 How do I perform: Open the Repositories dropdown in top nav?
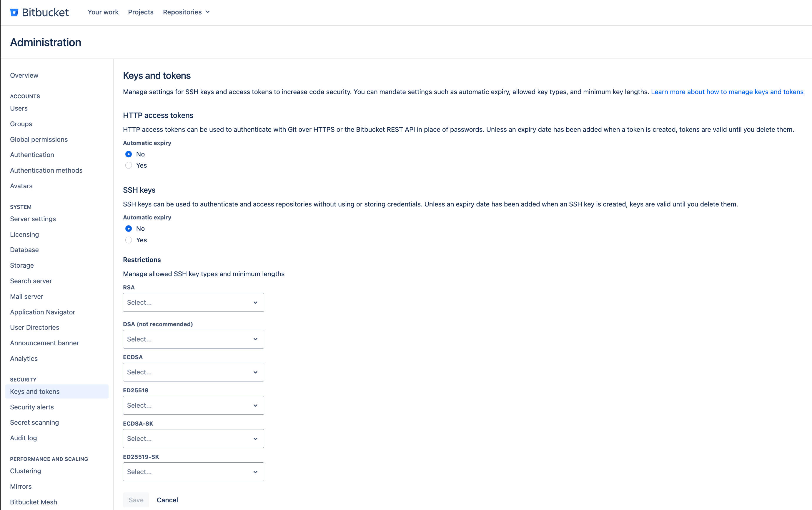[x=186, y=12]
